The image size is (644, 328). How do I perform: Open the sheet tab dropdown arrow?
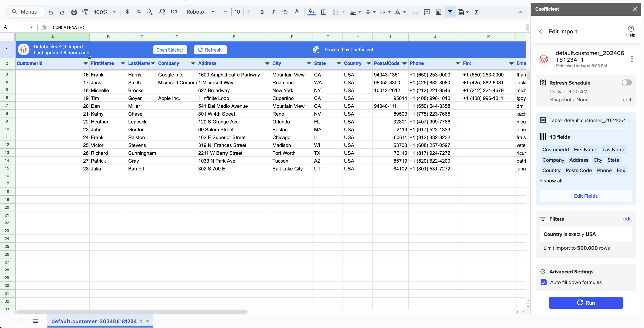(147, 321)
